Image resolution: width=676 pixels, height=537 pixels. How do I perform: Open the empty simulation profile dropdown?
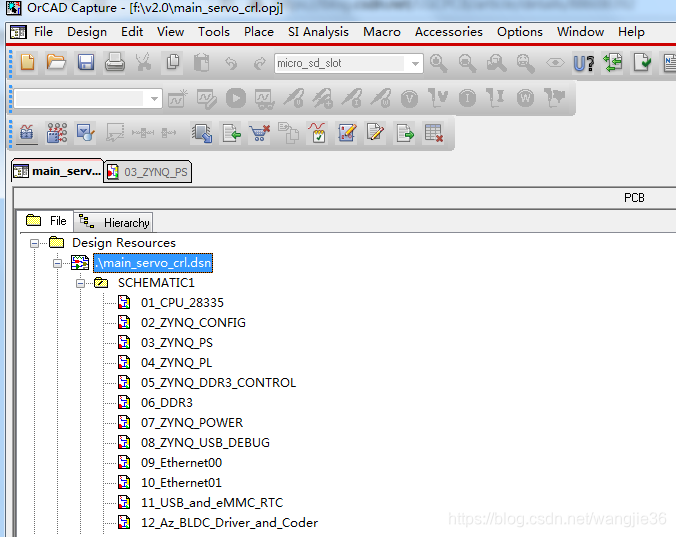click(154, 99)
